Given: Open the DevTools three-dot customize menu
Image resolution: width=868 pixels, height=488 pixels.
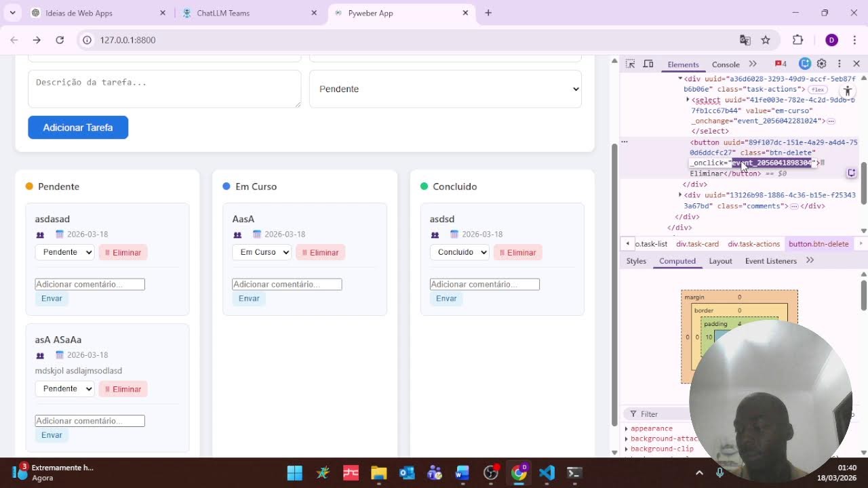Looking at the screenshot, I should (x=839, y=64).
